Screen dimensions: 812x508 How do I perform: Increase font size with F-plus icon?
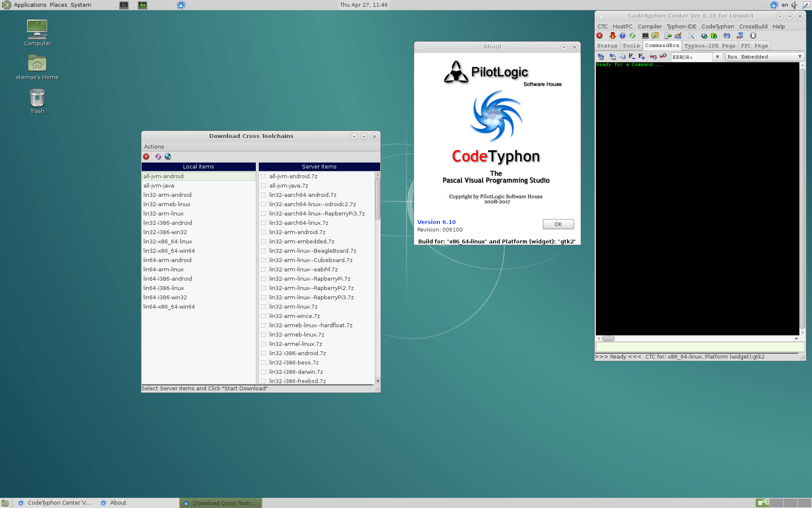(642, 57)
